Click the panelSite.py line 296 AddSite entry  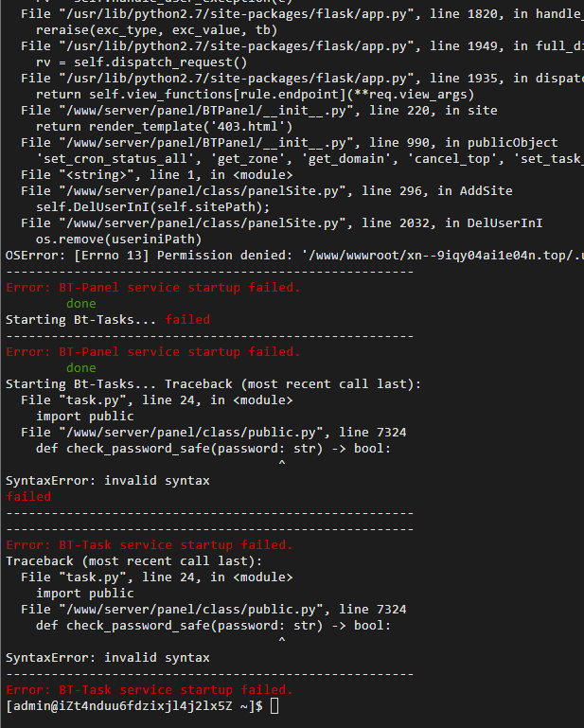(x=267, y=191)
